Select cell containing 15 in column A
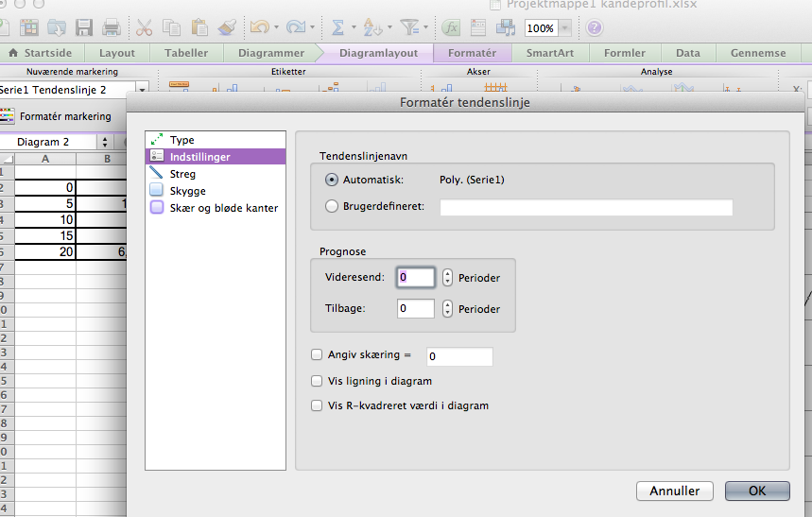Screen dimensions: 812x517 [x=45, y=235]
